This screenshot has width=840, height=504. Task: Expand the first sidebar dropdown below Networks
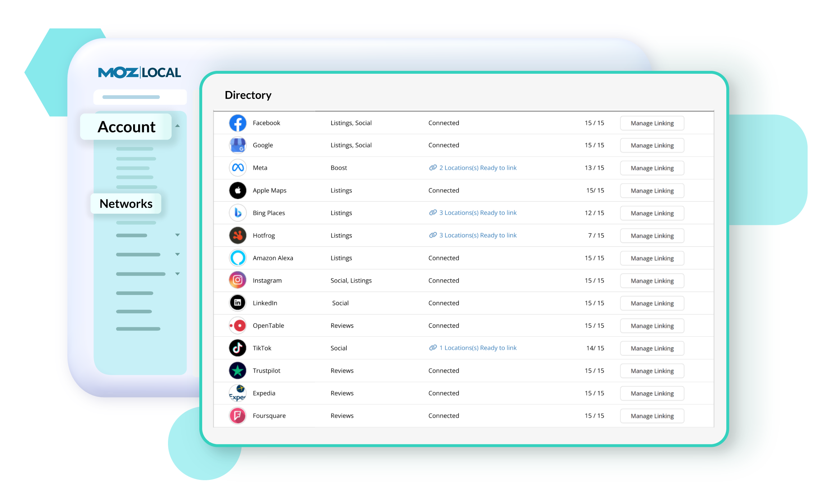click(177, 235)
